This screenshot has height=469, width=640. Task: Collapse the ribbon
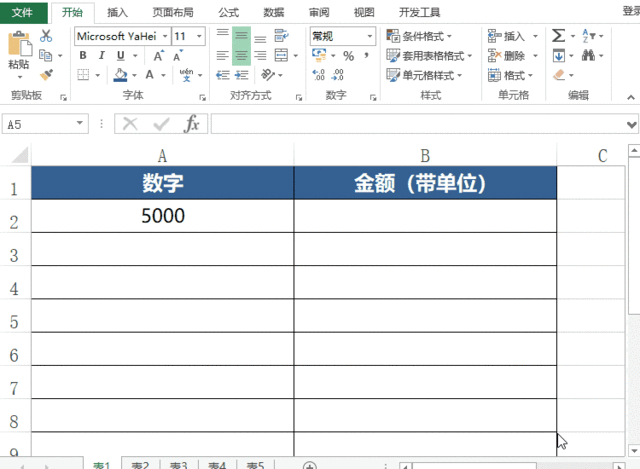pyautogui.click(x=631, y=97)
